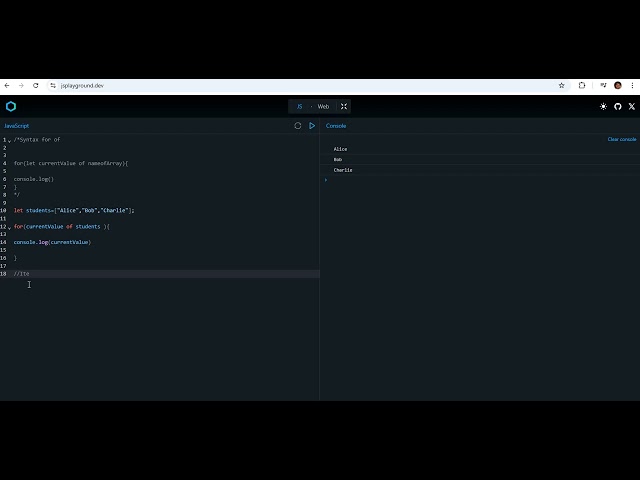Click the empty 'console.log()' line 6

33,179
